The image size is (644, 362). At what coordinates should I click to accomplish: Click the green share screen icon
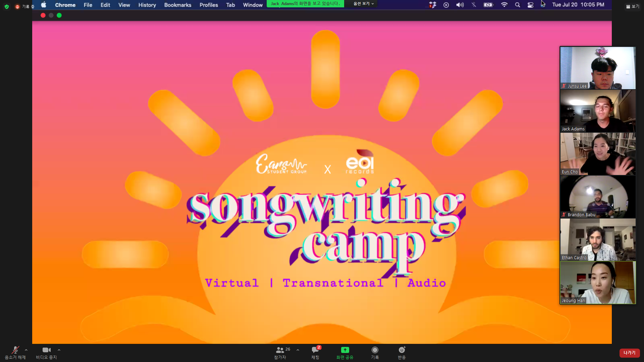pos(345,350)
